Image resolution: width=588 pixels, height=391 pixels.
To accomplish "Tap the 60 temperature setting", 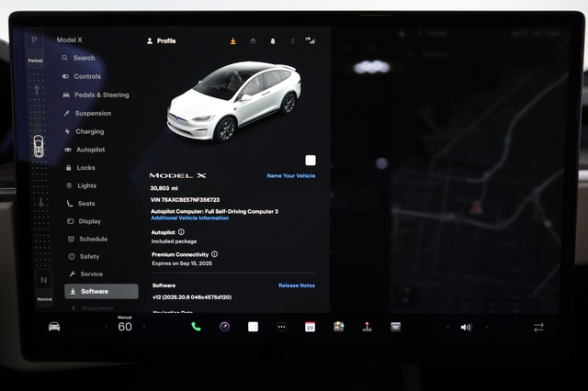I will click(x=125, y=327).
